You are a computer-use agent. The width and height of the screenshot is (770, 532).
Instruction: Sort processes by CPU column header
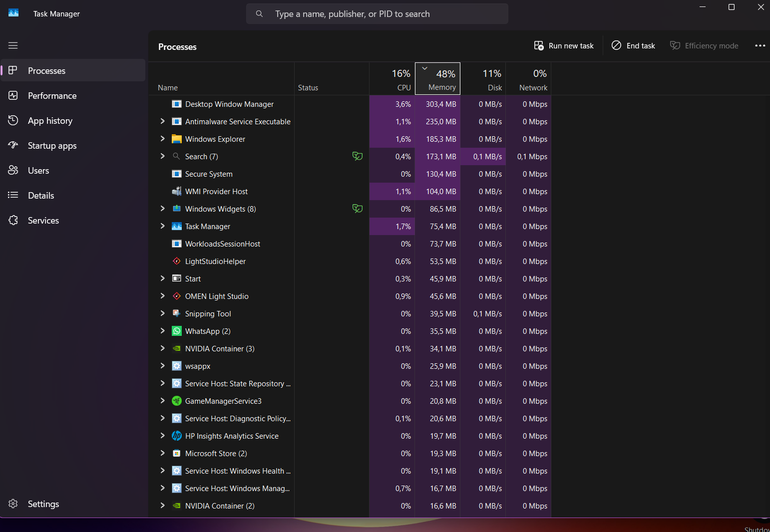[392, 78]
